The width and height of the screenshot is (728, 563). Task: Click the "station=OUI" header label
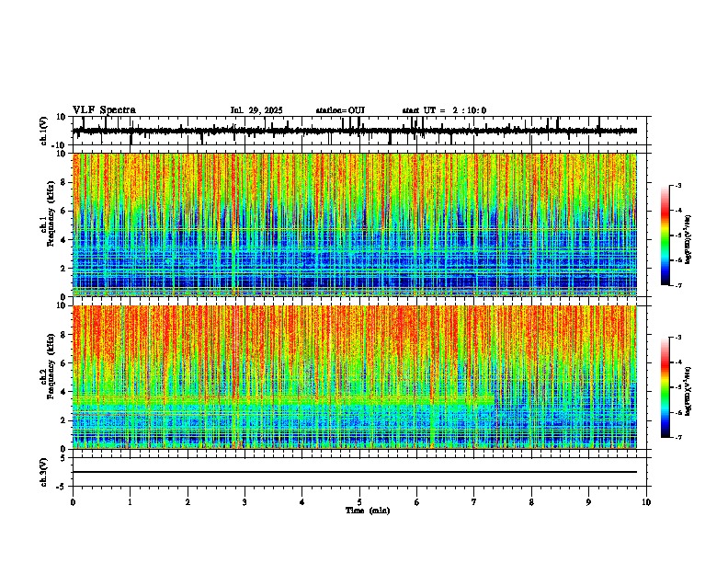click(x=340, y=110)
